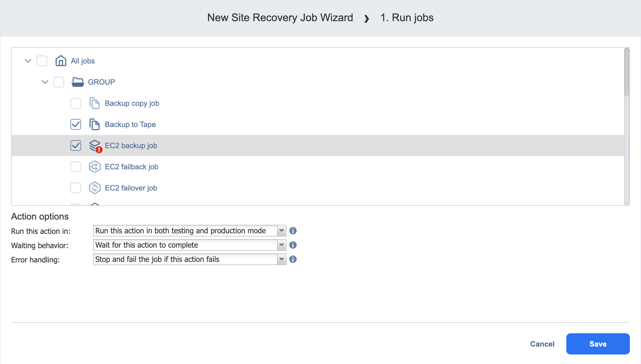Select the Backup copy job label

[x=132, y=103]
